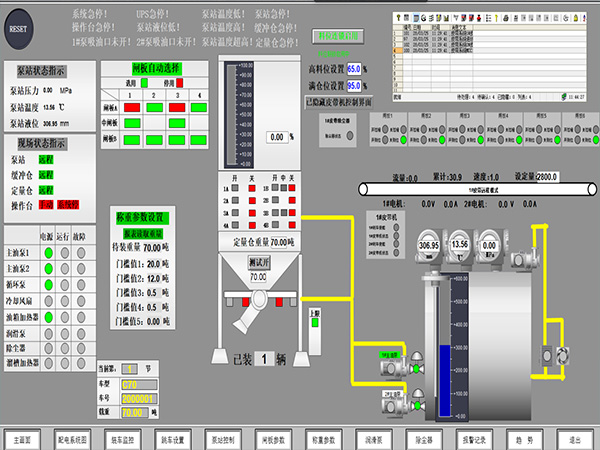Toggle the green 选用 indicator box

144,83
